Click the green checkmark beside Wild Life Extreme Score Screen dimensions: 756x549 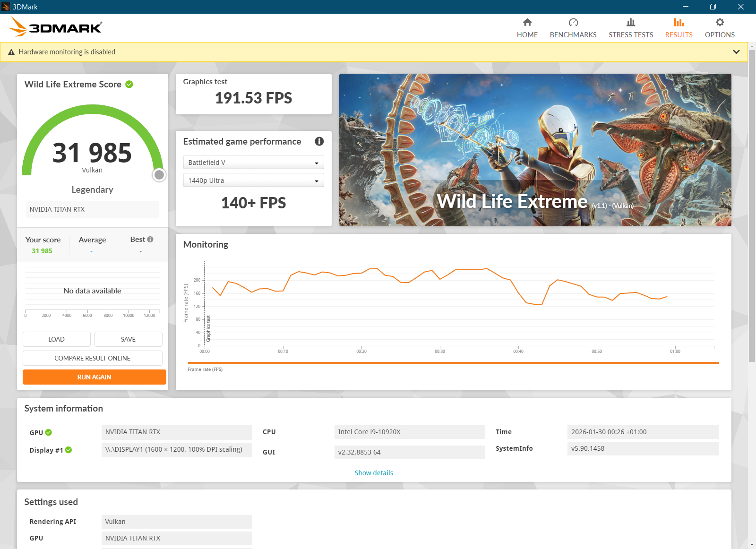(x=129, y=84)
